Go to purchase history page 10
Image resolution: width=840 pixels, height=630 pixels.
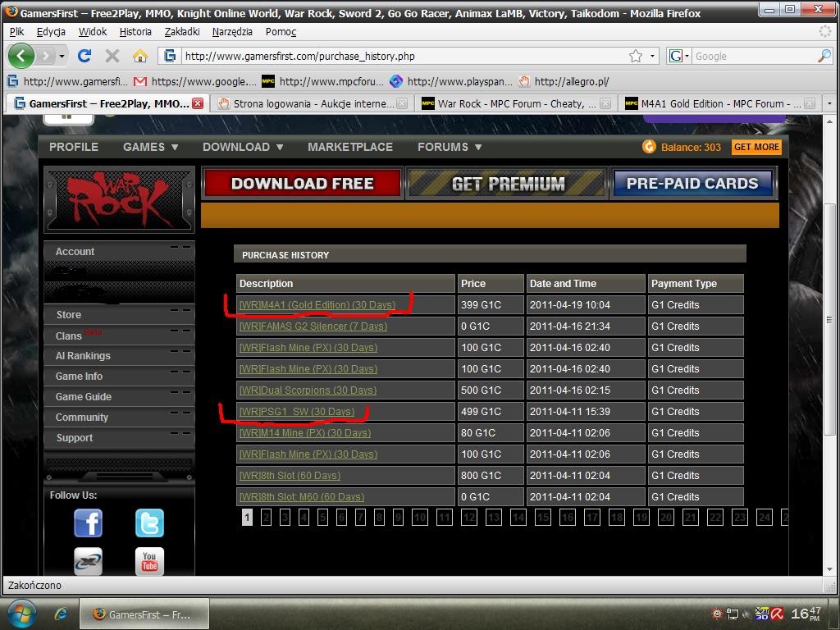420,518
